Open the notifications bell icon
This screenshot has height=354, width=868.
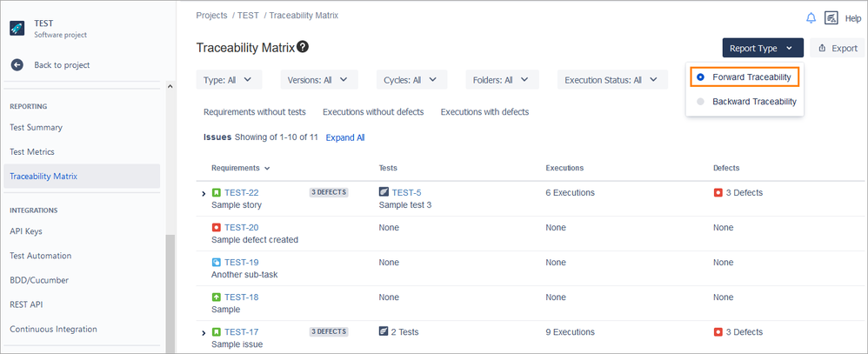click(x=811, y=18)
